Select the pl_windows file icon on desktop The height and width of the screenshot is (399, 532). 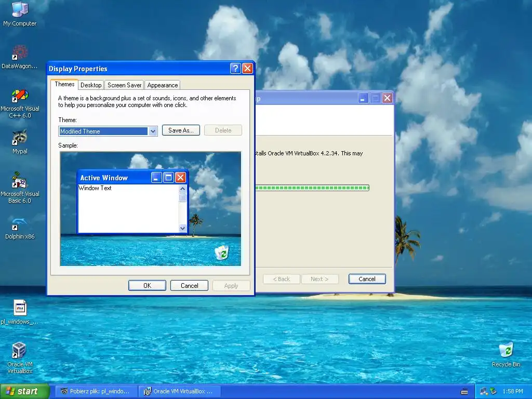(x=20, y=312)
